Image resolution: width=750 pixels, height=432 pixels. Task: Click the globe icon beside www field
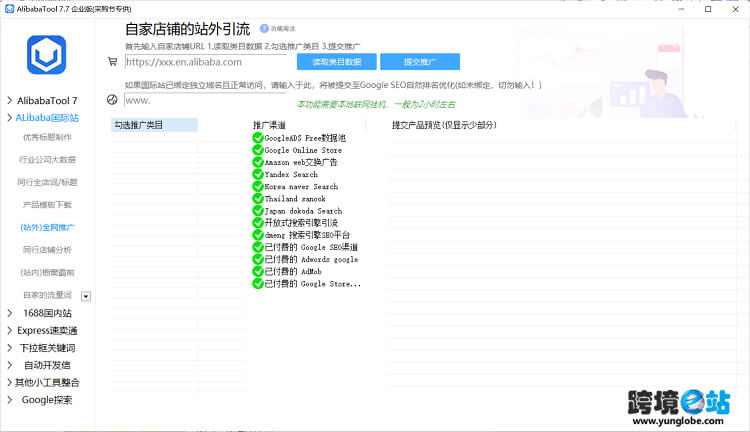(112, 100)
